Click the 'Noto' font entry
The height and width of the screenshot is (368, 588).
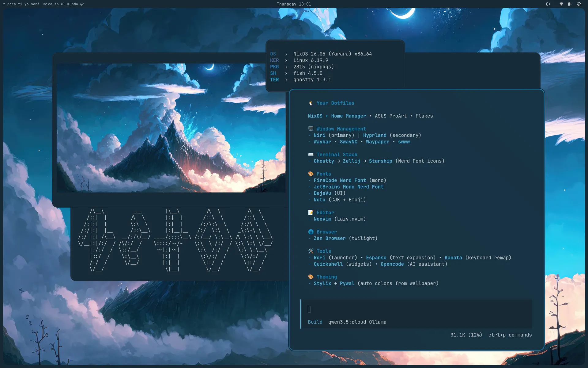[319, 200]
